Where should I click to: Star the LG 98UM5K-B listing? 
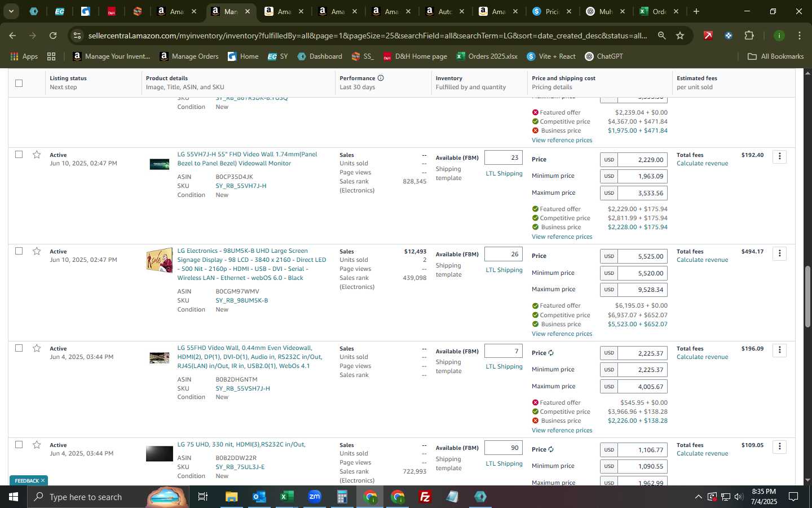(37, 251)
